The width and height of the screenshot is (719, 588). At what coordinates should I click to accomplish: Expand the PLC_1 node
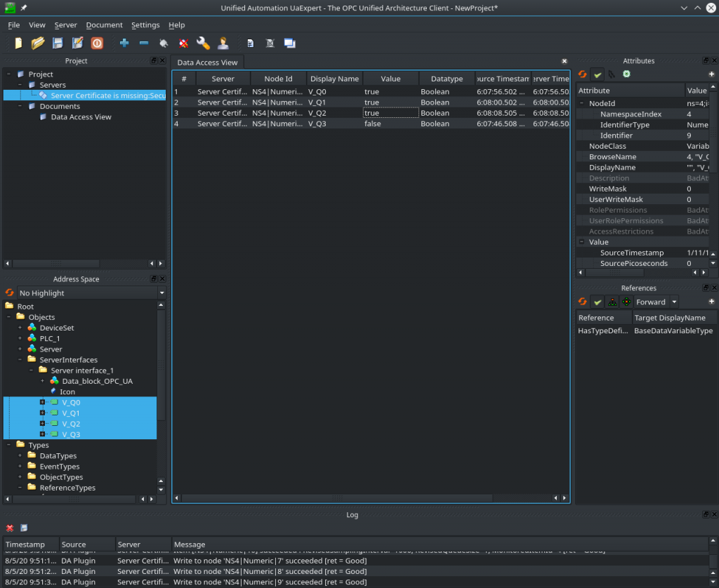coord(20,338)
